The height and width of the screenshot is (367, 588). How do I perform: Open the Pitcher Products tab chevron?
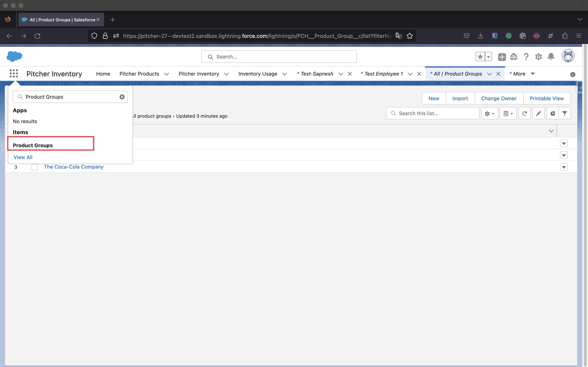tap(167, 74)
